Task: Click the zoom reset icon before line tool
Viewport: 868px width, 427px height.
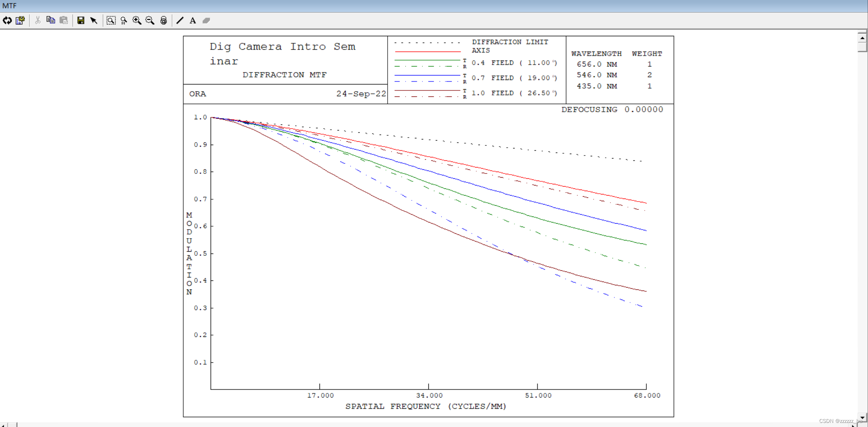Action: point(163,21)
